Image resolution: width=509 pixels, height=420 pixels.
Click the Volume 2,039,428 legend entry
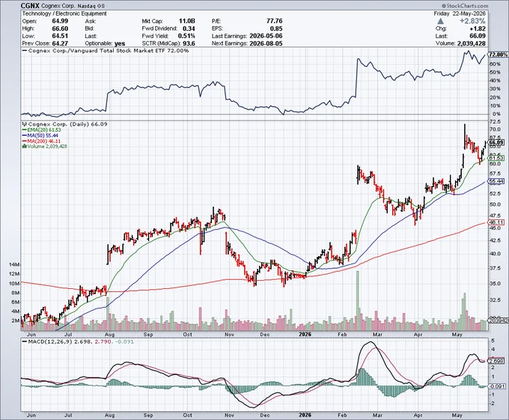(x=45, y=147)
